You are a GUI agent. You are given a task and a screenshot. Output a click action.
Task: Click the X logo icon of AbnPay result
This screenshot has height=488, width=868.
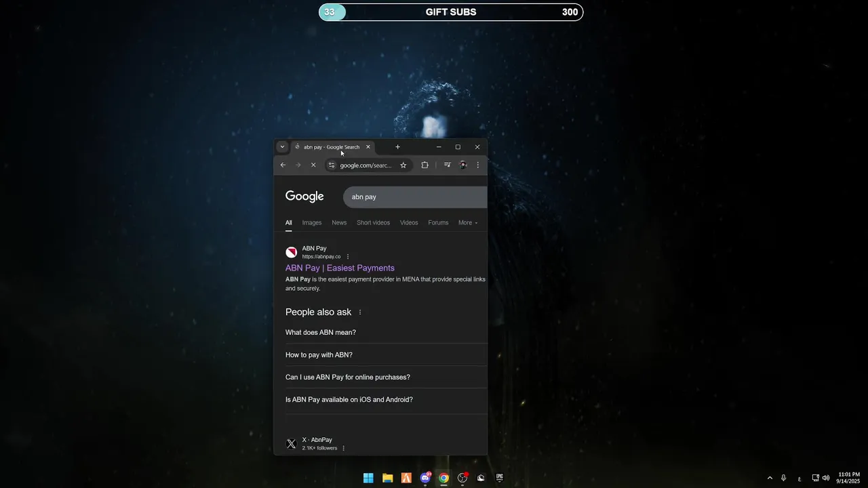click(292, 444)
